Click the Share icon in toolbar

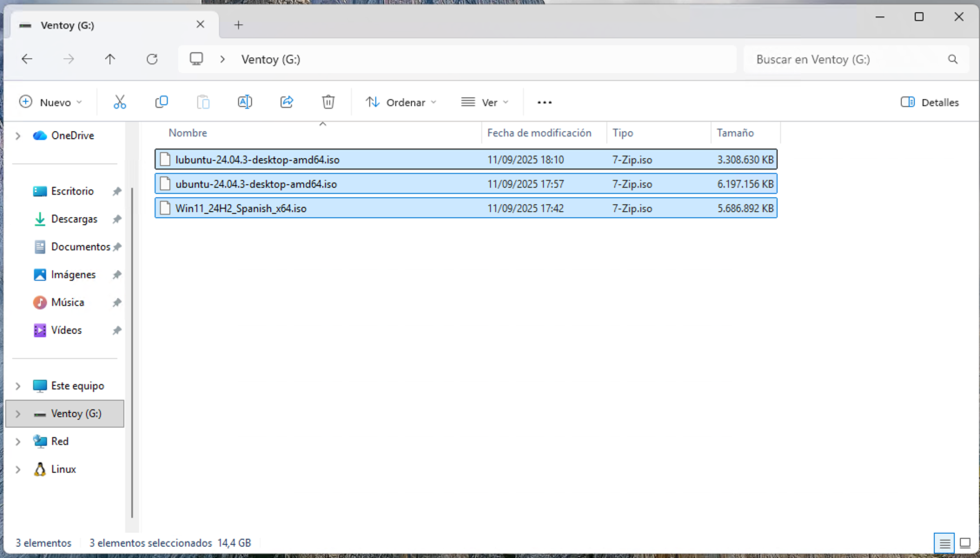pyautogui.click(x=287, y=102)
